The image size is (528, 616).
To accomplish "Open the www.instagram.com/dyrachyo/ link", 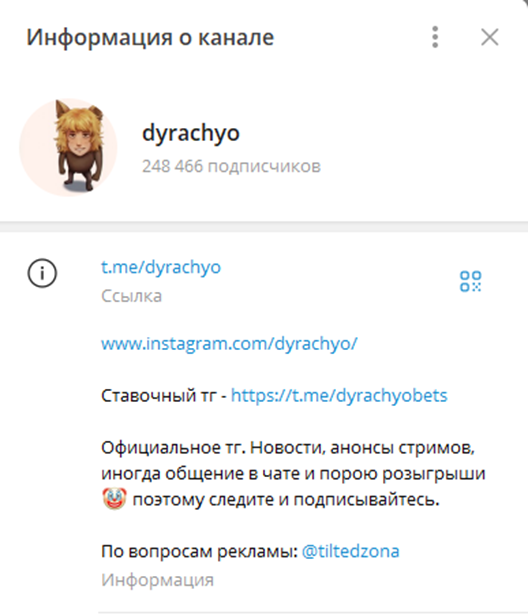I will pyautogui.click(x=229, y=344).
